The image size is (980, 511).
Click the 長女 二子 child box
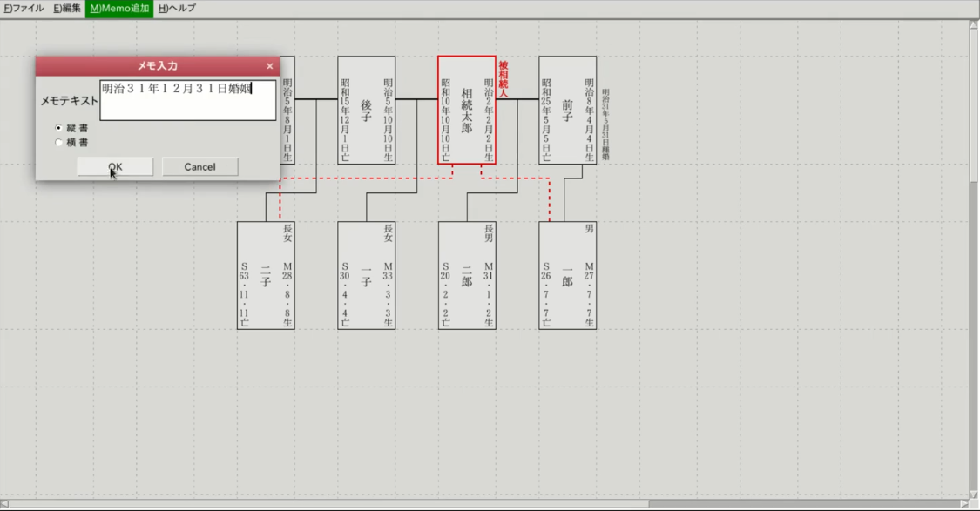pos(266,275)
